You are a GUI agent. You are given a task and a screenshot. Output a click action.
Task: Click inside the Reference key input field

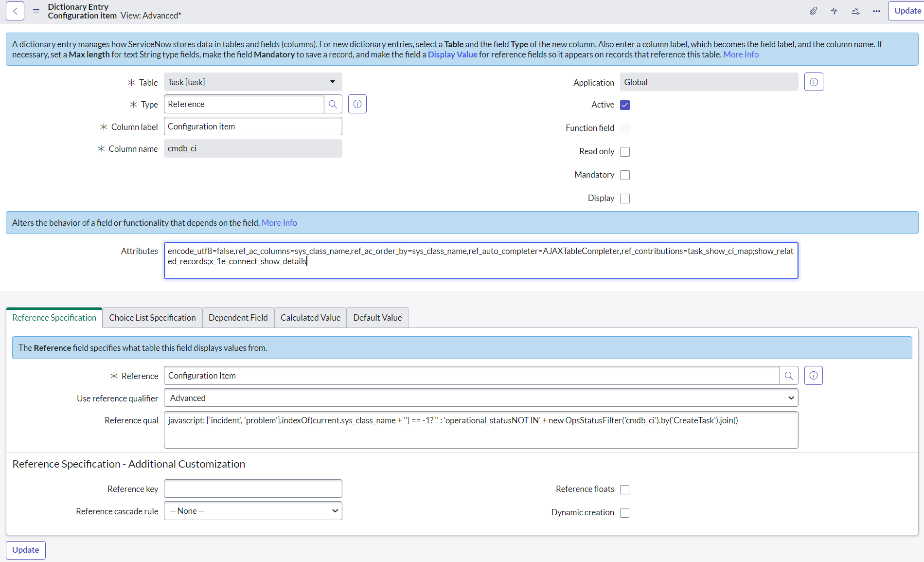click(253, 489)
